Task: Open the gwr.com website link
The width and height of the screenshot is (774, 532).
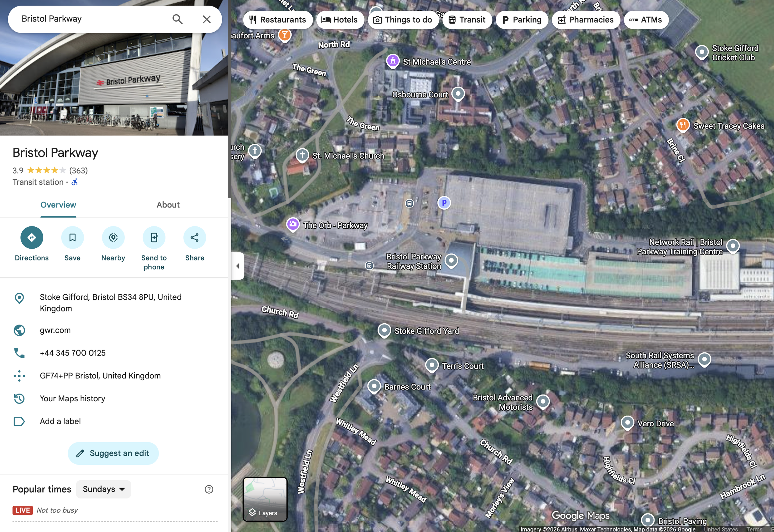Action: point(55,330)
